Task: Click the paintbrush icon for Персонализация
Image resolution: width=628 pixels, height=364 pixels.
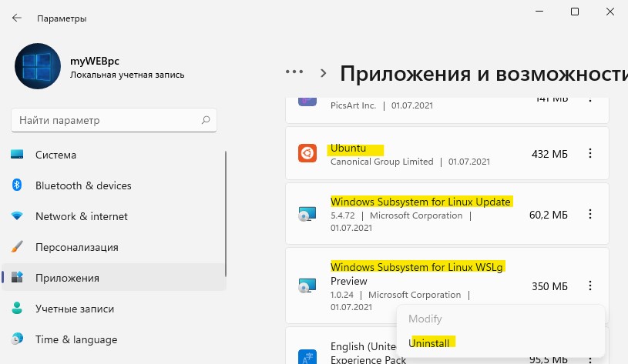Action: click(x=17, y=246)
